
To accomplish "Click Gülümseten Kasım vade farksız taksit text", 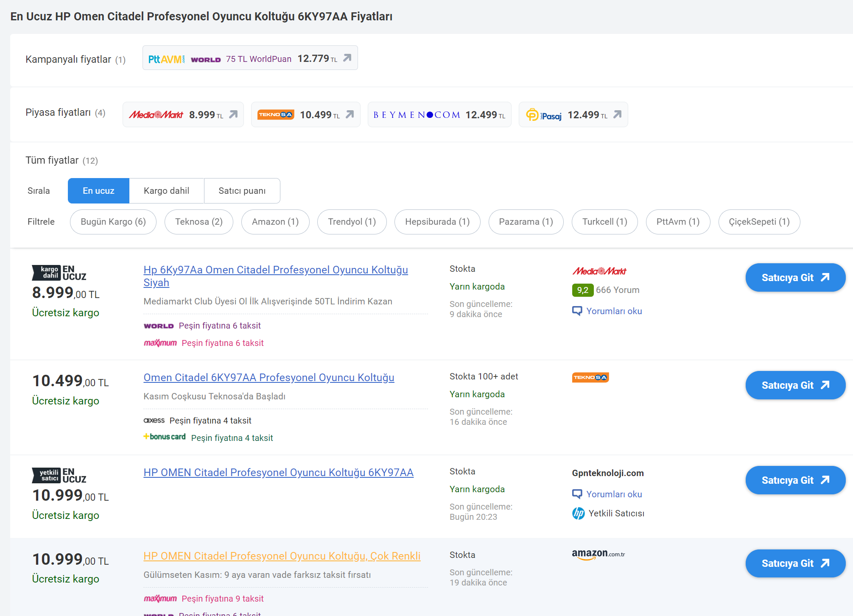I will coord(257,575).
